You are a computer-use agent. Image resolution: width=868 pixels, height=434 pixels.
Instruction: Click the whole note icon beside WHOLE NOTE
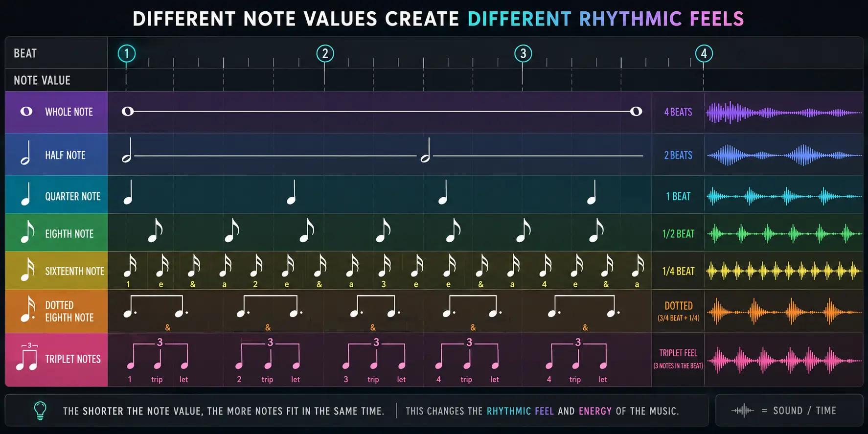tap(26, 112)
